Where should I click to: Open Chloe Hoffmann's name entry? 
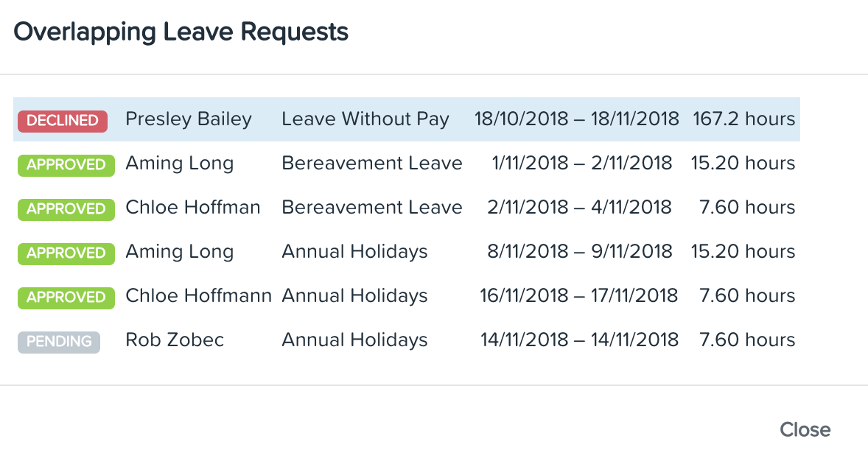click(x=199, y=296)
